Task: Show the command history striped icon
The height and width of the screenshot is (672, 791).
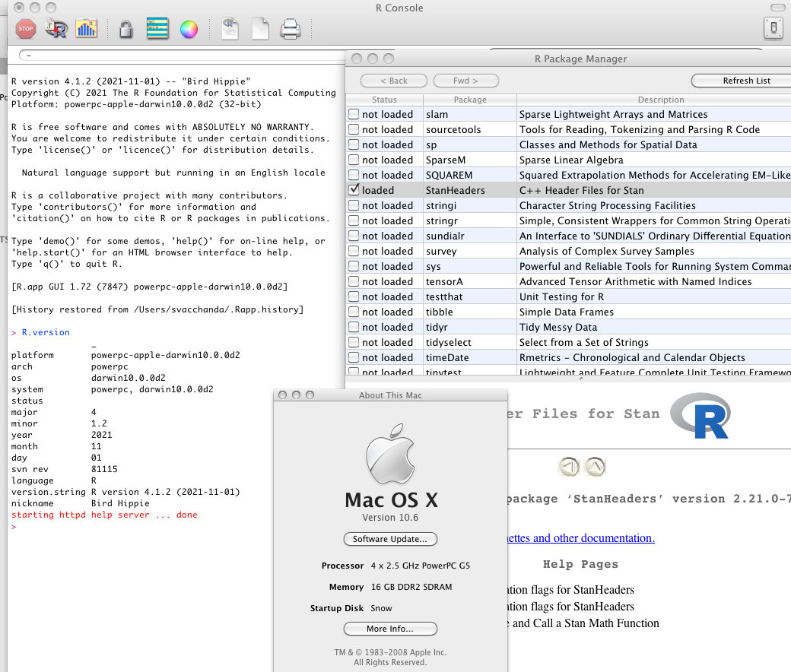Action: pyautogui.click(x=157, y=30)
